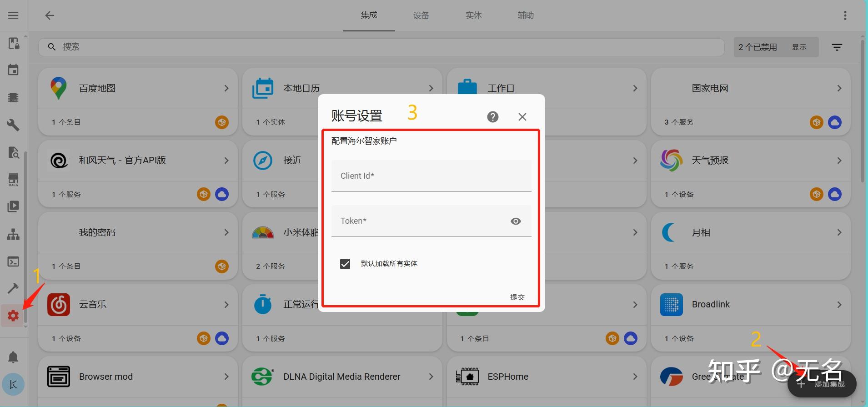Image resolution: width=868 pixels, height=407 pixels.
Task: Click the 天气预报 colorful icon
Action: click(x=672, y=161)
